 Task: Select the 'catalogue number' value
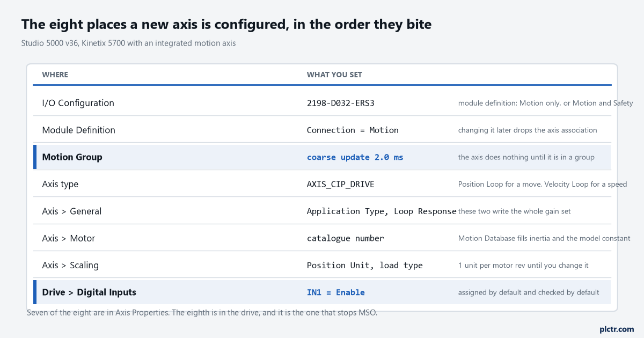coord(346,238)
